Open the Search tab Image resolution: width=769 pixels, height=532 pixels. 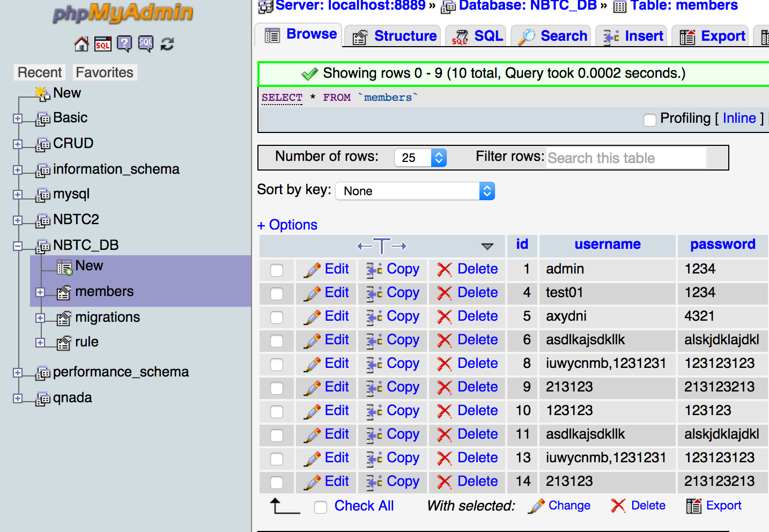pos(551,36)
